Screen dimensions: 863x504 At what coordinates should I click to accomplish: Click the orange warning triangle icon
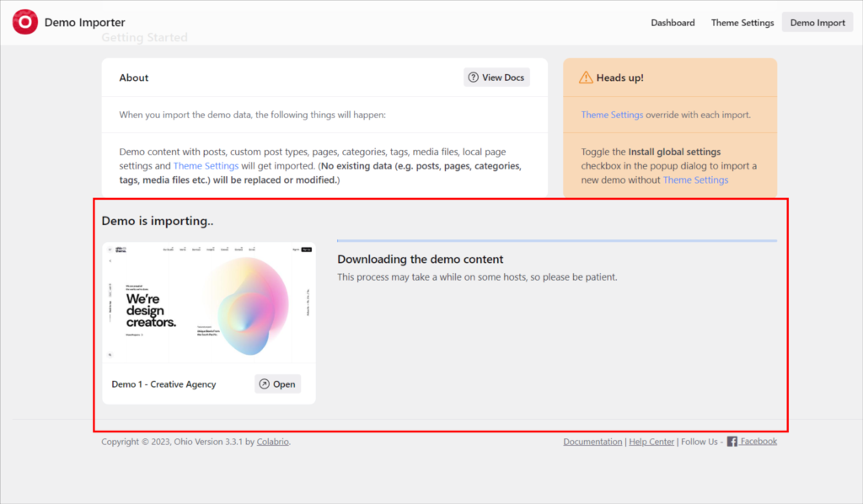(x=586, y=78)
